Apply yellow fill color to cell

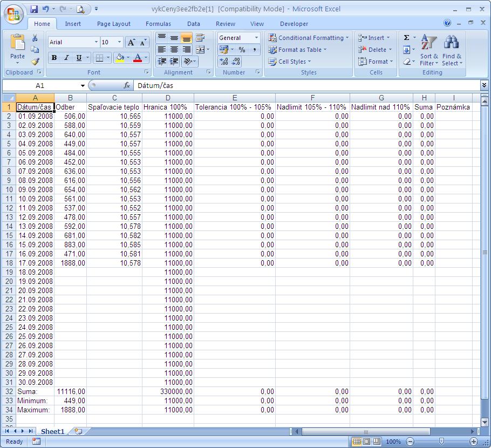tap(120, 58)
